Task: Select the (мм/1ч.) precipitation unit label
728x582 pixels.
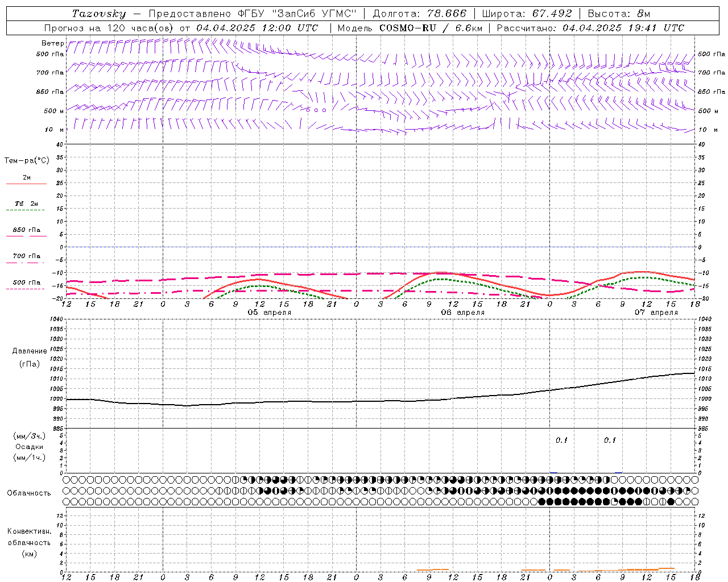Action: [30, 457]
